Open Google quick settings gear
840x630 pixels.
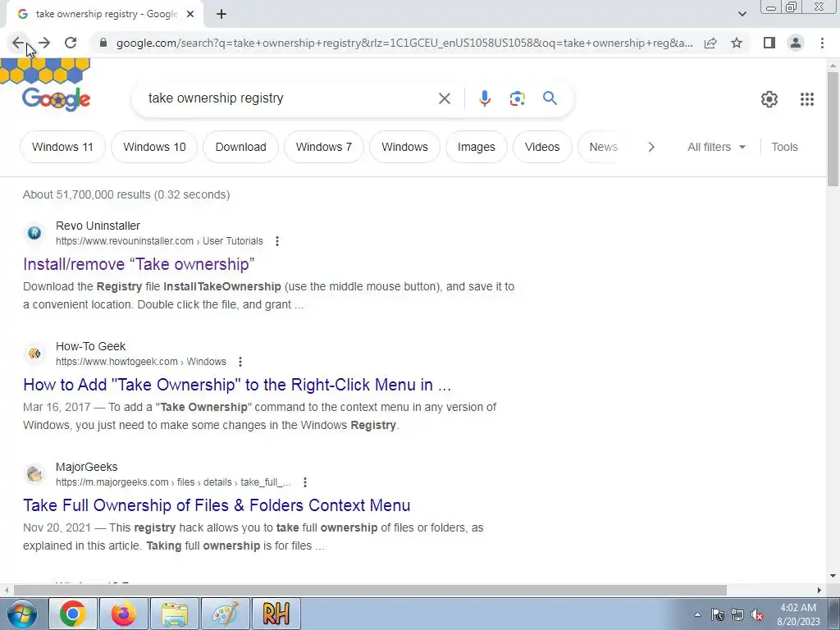(x=769, y=99)
